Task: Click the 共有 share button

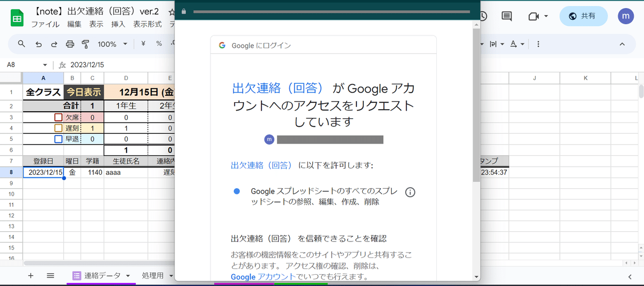Action: (583, 16)
